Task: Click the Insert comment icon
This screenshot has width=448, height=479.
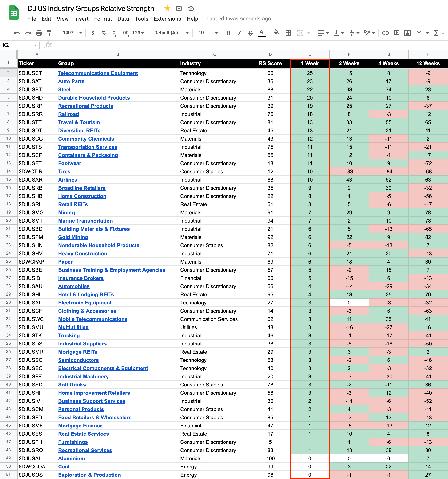Action: (x=396, y=33)
